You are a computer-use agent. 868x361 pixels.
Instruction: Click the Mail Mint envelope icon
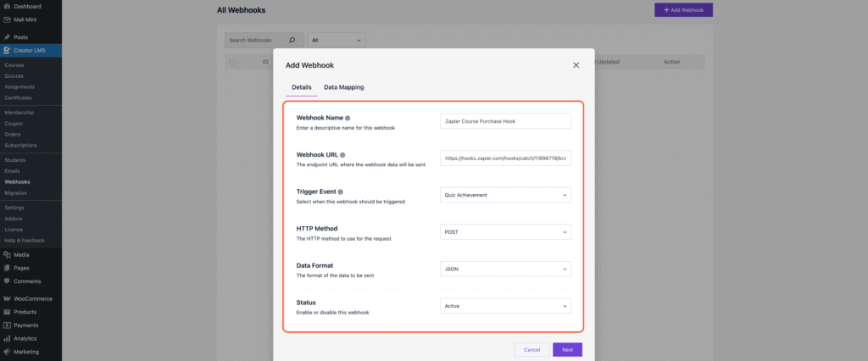click(x=7, y=19)
